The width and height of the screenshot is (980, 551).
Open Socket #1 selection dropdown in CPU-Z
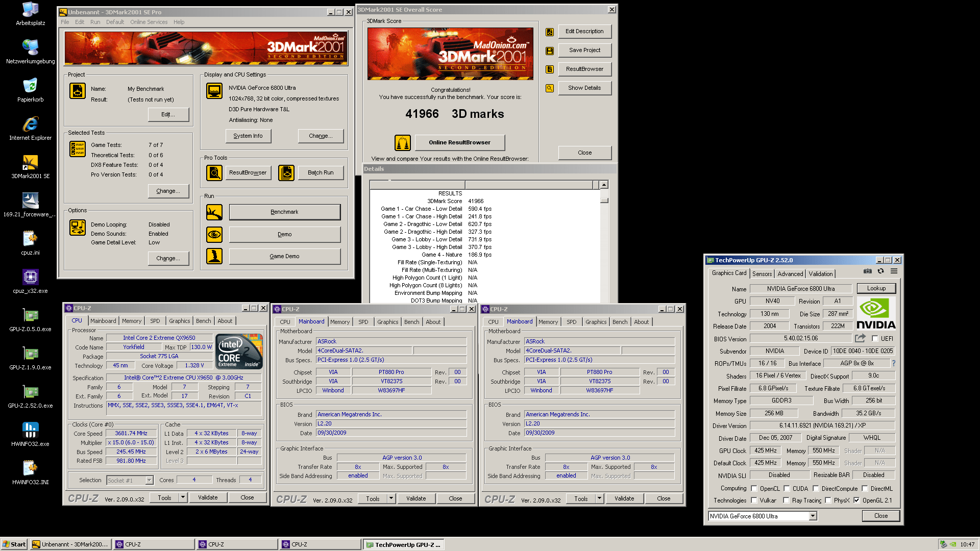130,480
